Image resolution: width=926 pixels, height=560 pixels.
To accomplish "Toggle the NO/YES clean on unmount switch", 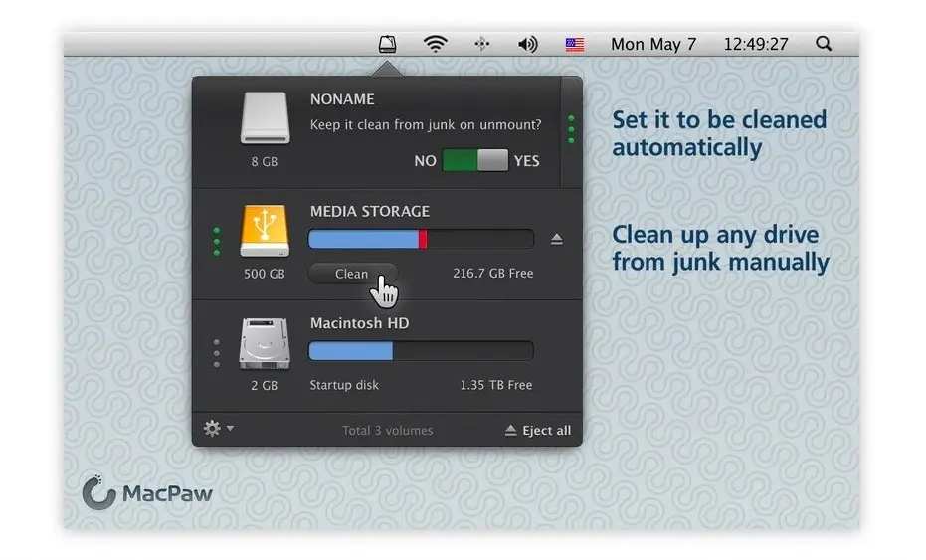I will pyautogui.click(x=475, y=160).
